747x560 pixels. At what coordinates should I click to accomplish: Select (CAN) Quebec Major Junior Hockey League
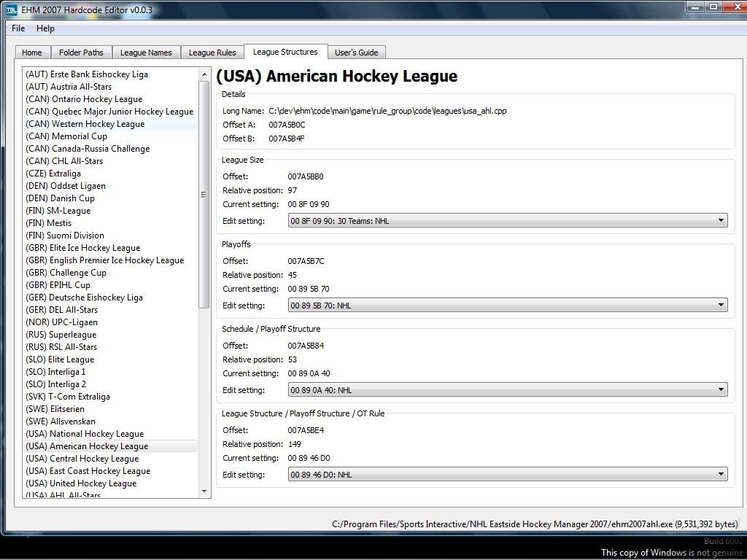coord(109,112)
